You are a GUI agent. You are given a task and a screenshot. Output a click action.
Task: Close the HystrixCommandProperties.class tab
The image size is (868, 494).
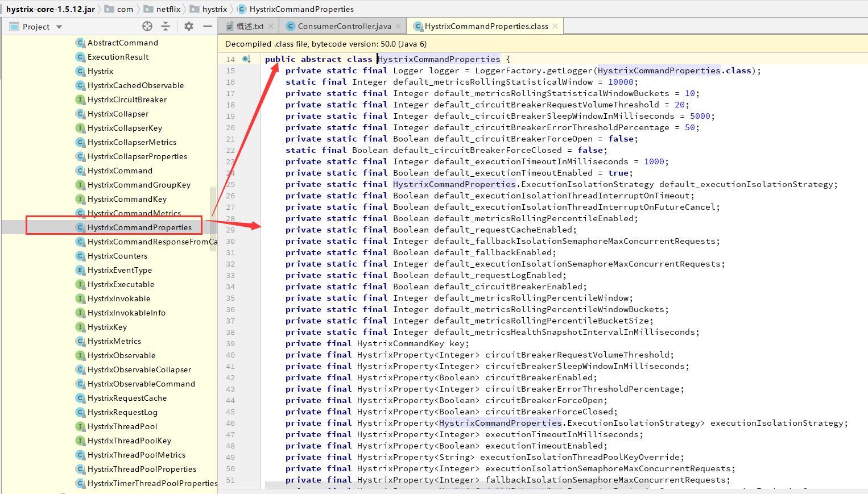[555, 26]
